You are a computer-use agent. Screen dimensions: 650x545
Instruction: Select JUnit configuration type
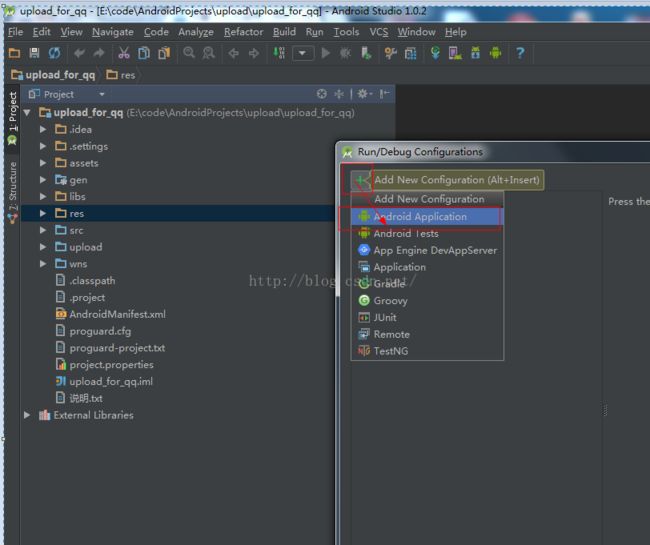[427, 317]
